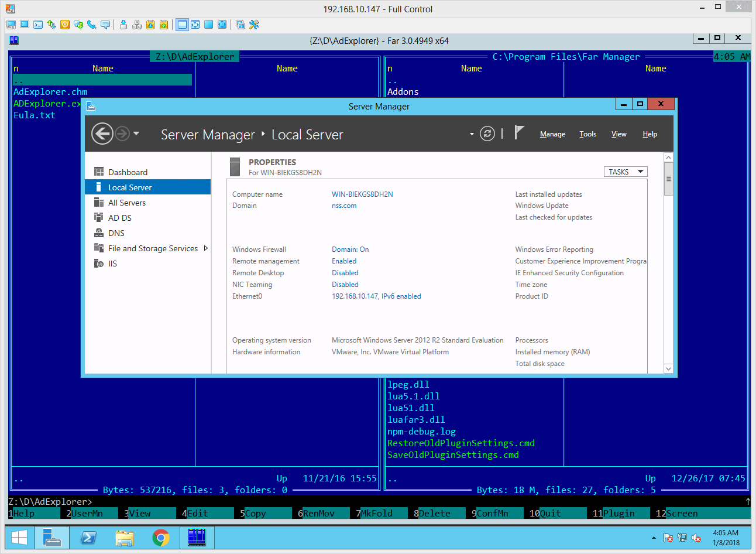This screenshot has width=756, height=554.
Task: Get remote clipboard with the down-arrow clipboard icon
Action: tap(150, 25)
